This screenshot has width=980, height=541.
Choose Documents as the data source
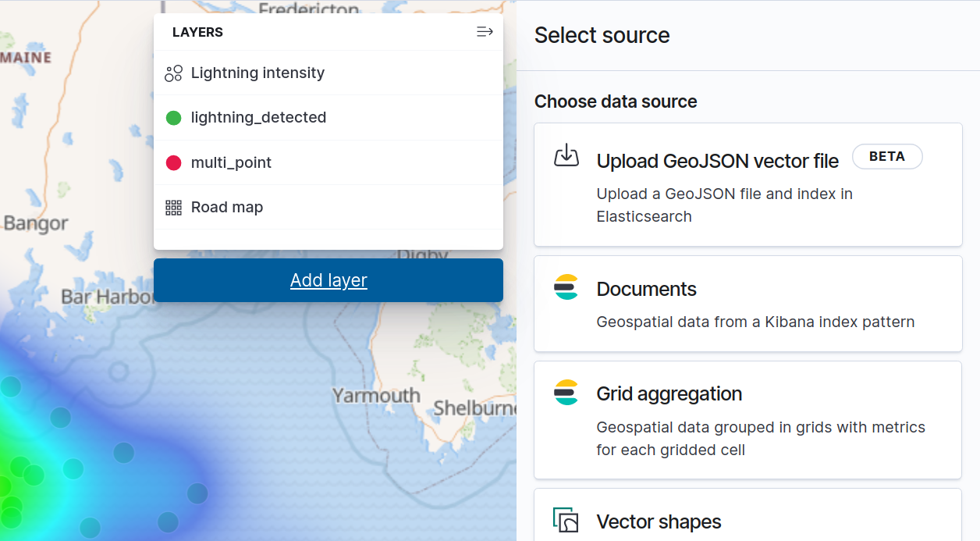coord(646,290)
